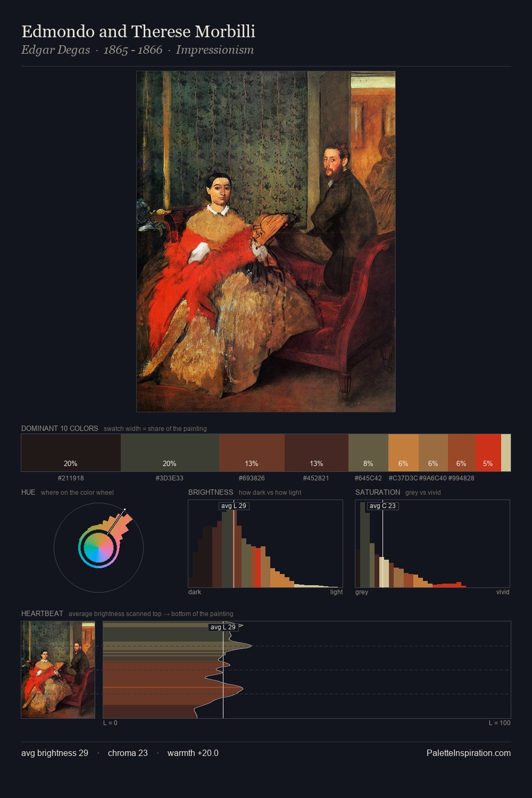532x798 pixels.
Task: Click the "light" axis label
Action: (336, 592)
